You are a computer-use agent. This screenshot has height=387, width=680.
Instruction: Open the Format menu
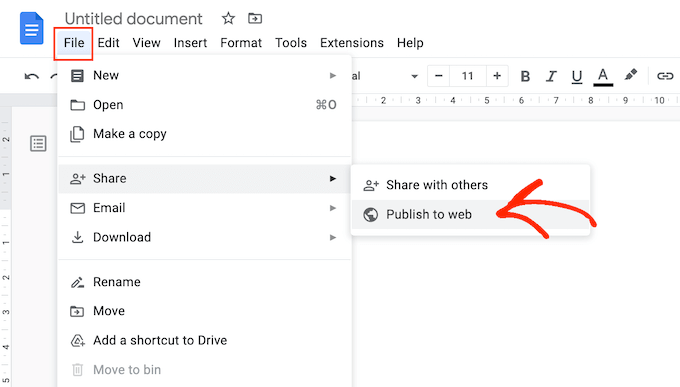[241, 43]
